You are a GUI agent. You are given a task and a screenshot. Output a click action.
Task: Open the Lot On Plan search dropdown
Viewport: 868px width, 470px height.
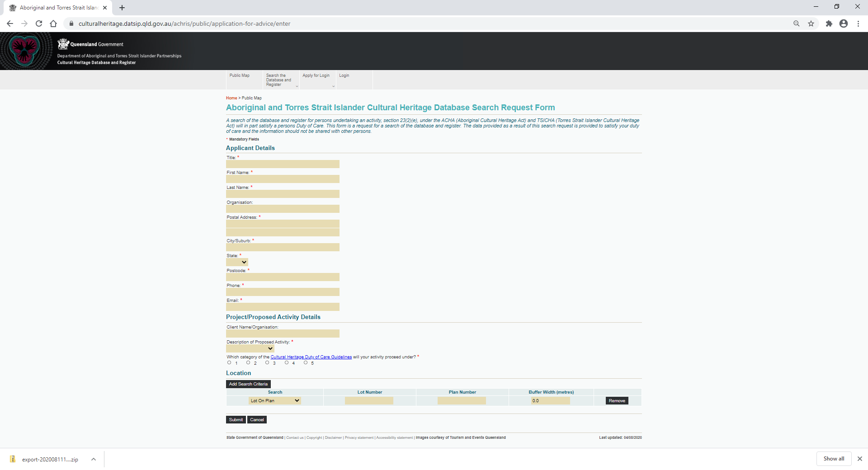(275, 401)
